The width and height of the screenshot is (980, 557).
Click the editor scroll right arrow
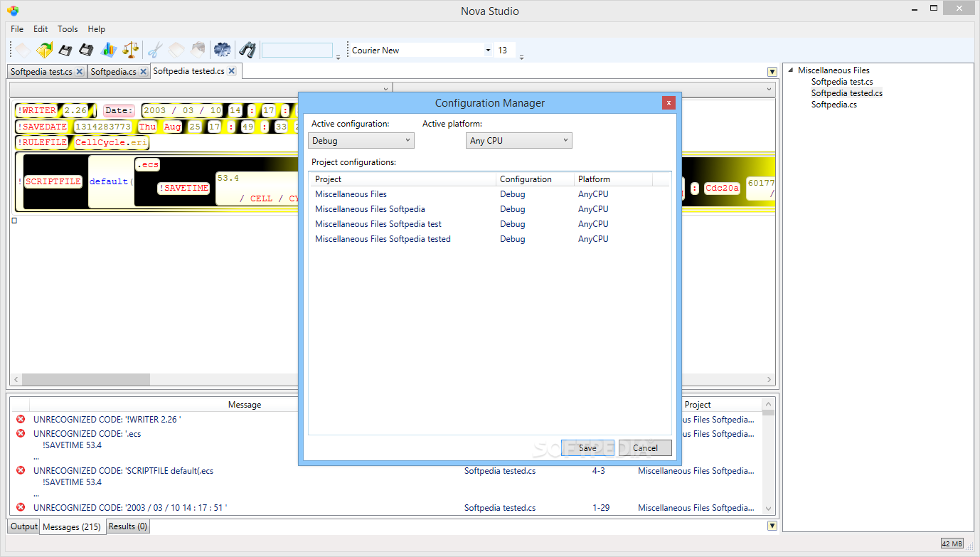[769, 380]
